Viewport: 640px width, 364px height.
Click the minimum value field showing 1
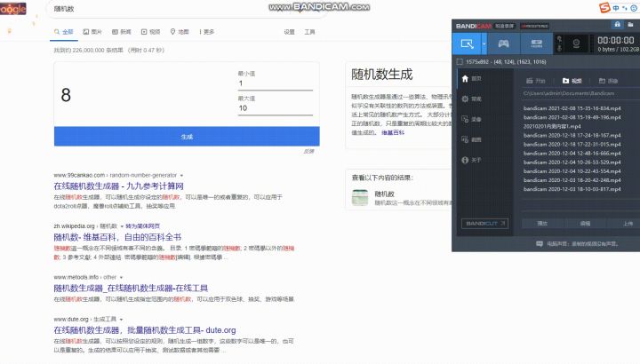tap(276, 83)
